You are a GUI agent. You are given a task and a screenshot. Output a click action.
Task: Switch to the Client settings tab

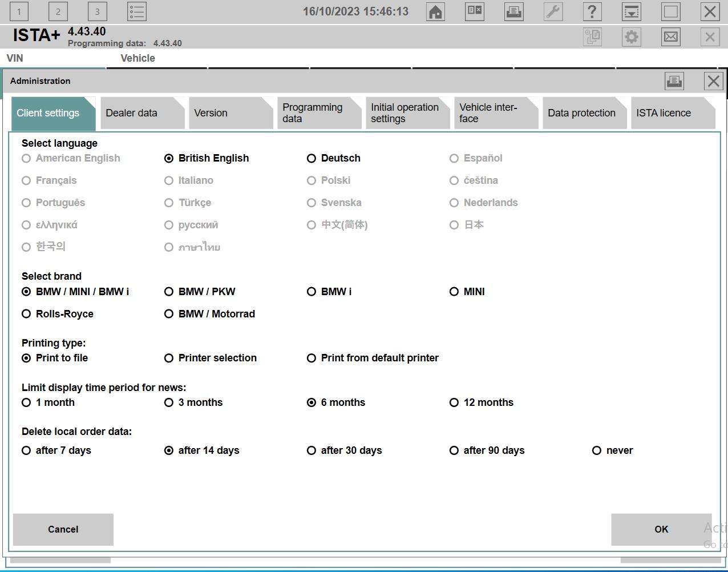[53, 113]
